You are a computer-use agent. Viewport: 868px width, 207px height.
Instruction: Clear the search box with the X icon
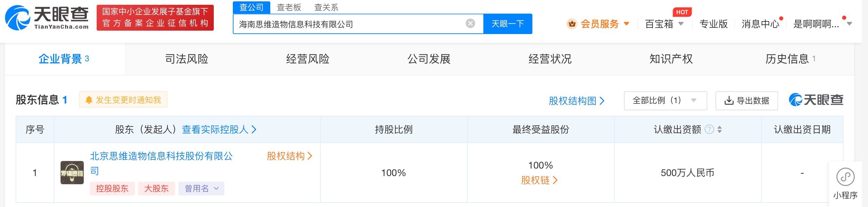point(470,23)
